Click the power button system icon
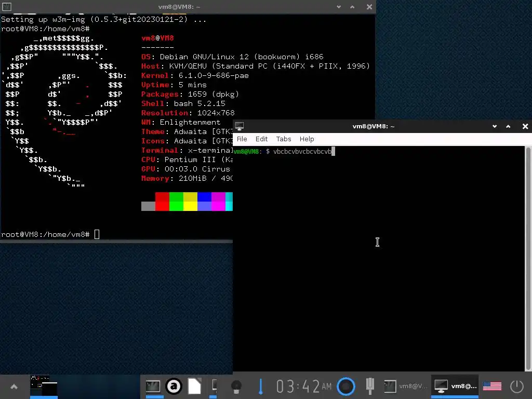Viewport: 532px width, 399px height. coord(517,386)
